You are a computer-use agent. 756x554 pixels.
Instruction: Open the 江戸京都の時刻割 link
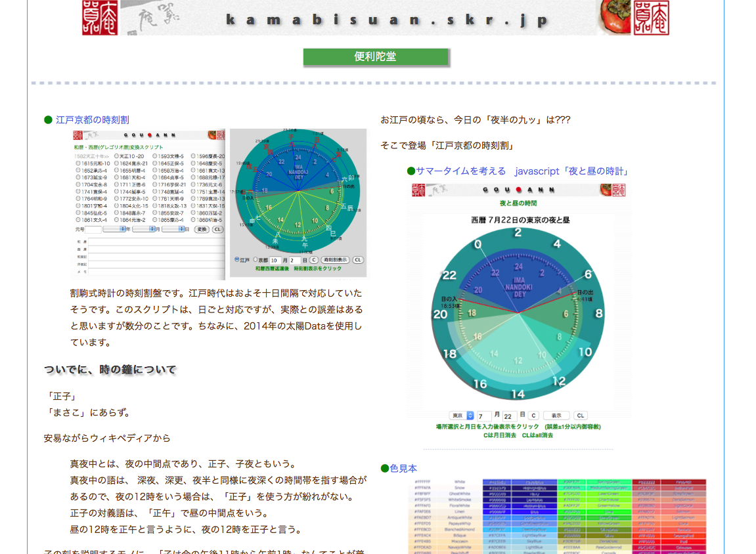pos(93,119)
